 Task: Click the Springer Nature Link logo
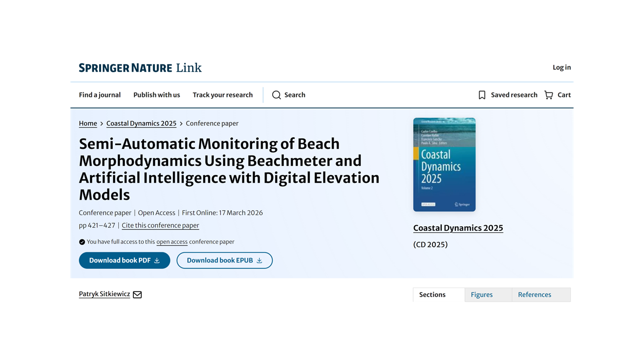point(140,68)
